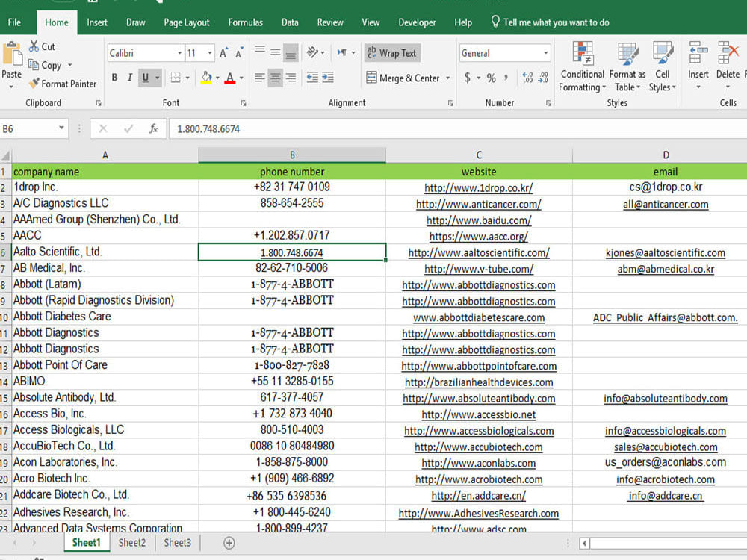Click the Paste clipboard icon

tap(12, 55)
